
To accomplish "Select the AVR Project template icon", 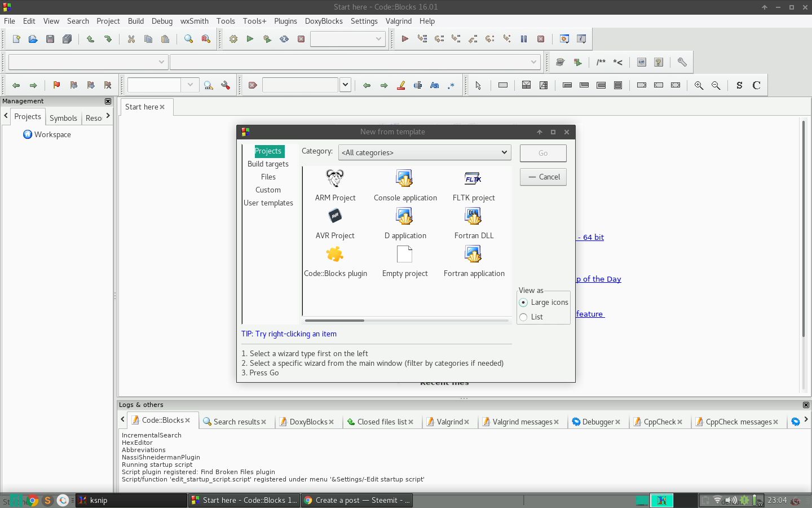I will tap(335, 216).
